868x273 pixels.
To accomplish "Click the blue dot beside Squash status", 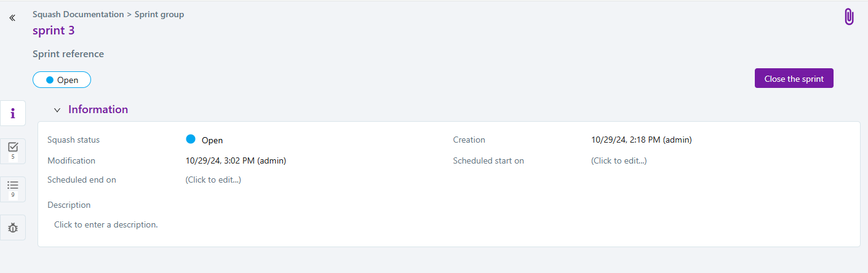I will point(191,139).
